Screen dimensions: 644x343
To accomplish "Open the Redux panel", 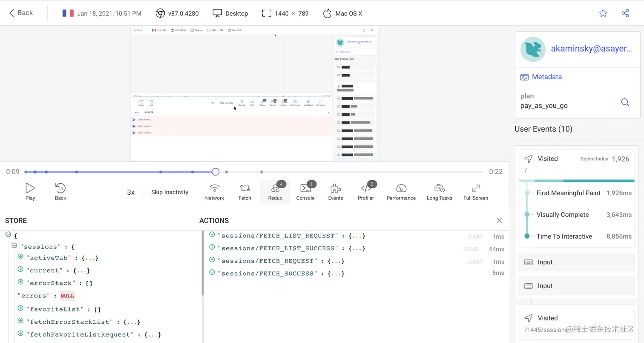I will pos(275,192).
